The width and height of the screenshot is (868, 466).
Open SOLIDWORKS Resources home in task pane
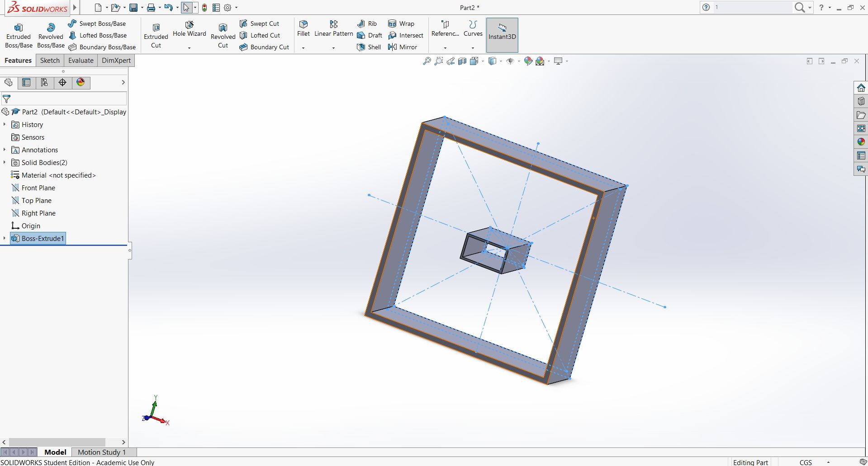(x=861, y=88)
